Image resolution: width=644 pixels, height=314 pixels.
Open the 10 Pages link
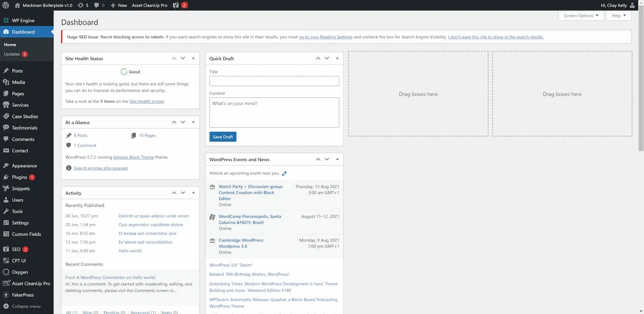[x=147, y=136]
